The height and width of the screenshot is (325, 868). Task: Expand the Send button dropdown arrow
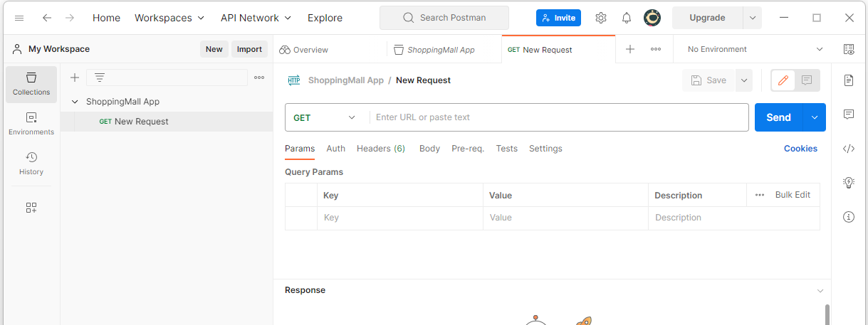coord(815,117)
